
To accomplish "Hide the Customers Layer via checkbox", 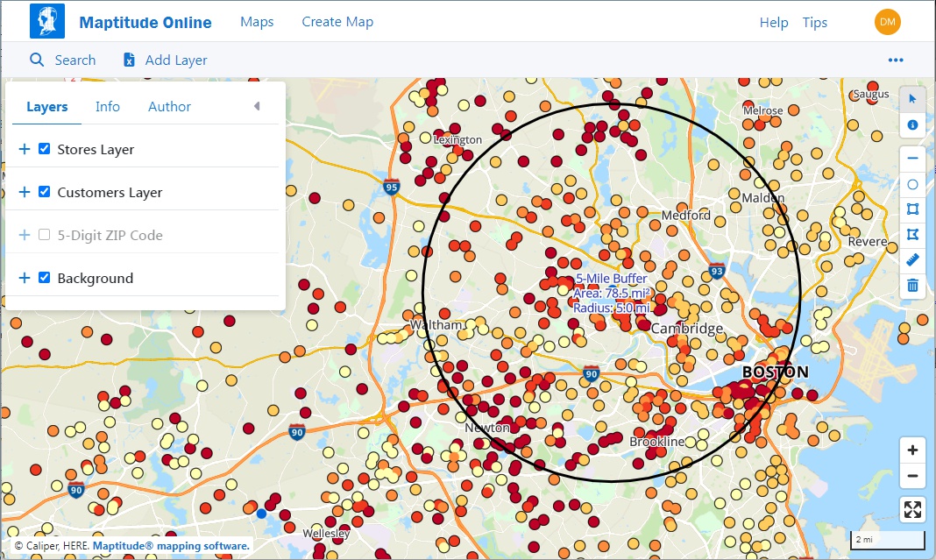I will click(45, 192).
